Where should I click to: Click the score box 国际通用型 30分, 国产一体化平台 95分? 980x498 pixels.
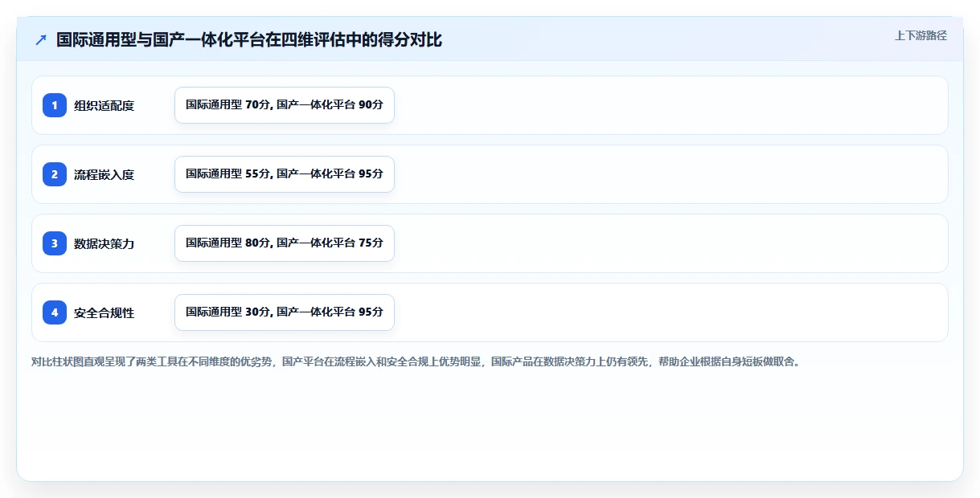[x=285, y=312]
